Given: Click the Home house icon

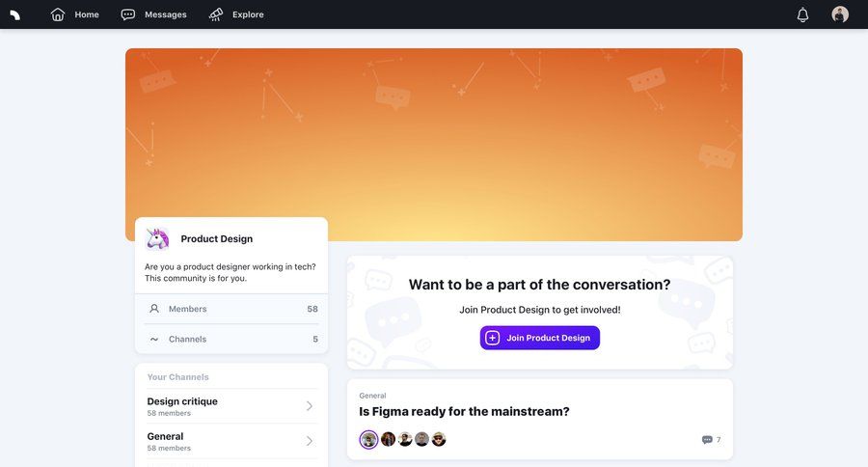Looking at the screenshot, I should coord(58,14).
